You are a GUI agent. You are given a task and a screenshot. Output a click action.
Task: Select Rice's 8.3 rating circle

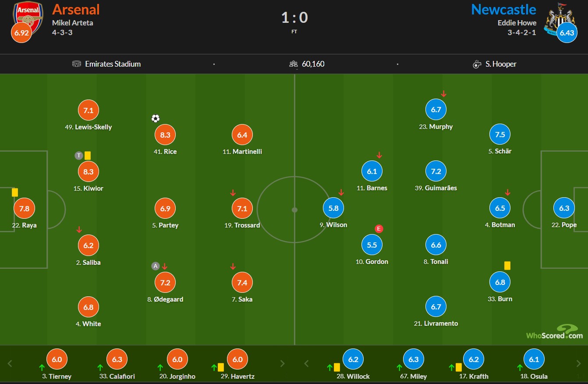point(165,135)
